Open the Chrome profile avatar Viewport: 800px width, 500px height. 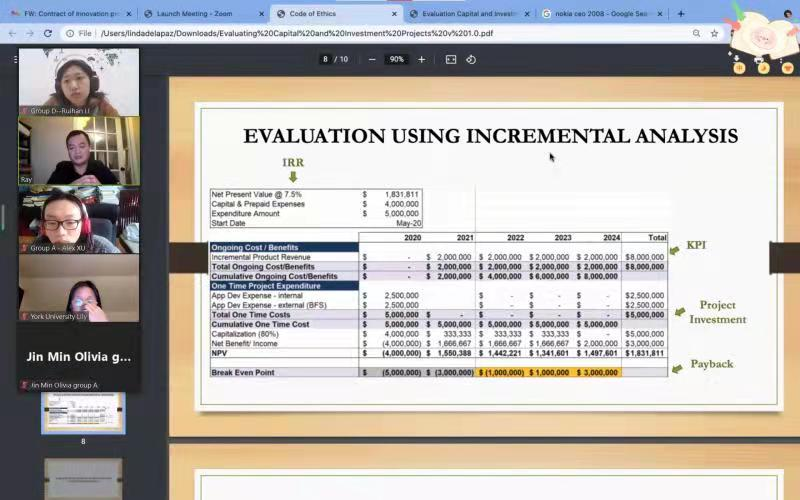pyautogui.click(x=788, y=14)
